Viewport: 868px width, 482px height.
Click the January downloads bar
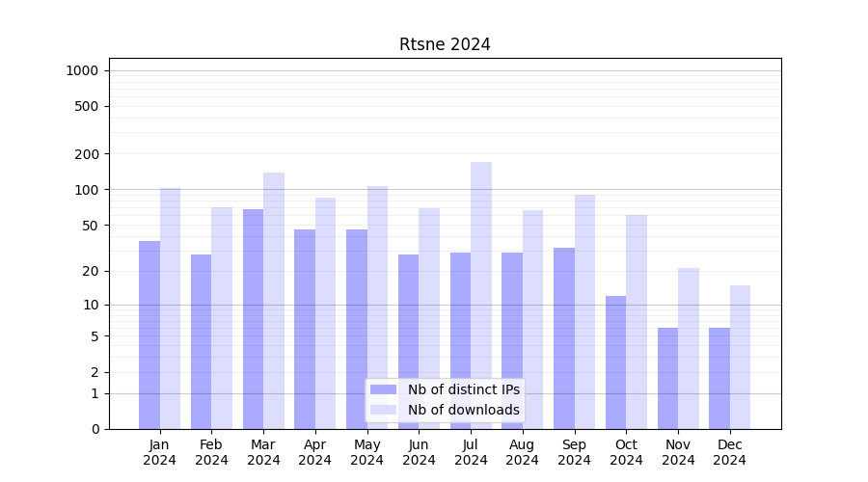(x=171, y=308)
